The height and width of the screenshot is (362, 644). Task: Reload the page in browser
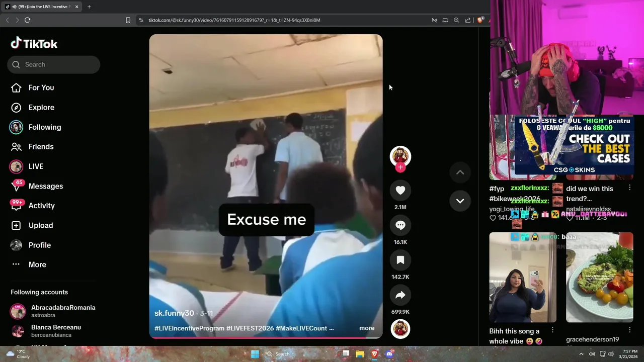point(28,20)
